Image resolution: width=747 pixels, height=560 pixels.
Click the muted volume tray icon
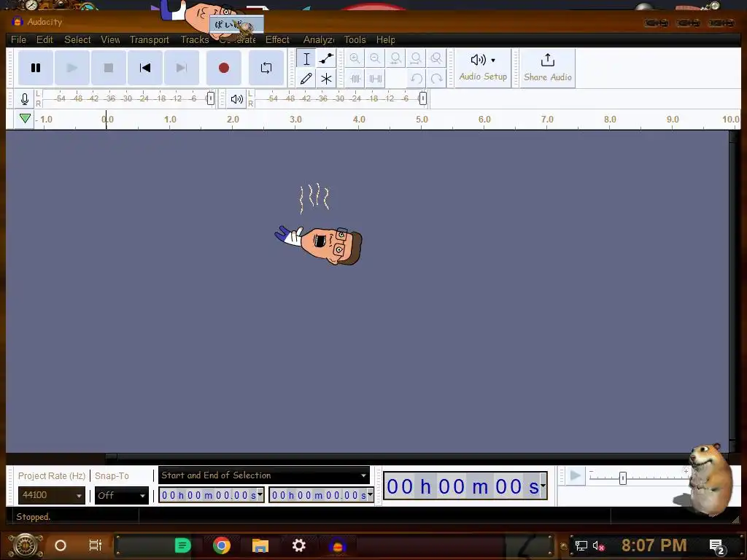(x=598, y=545)
